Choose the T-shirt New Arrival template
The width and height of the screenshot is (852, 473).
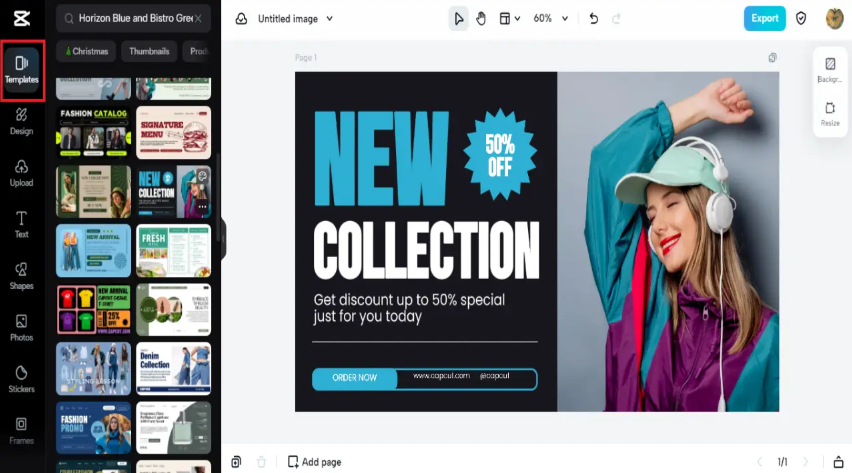[93, 309]
